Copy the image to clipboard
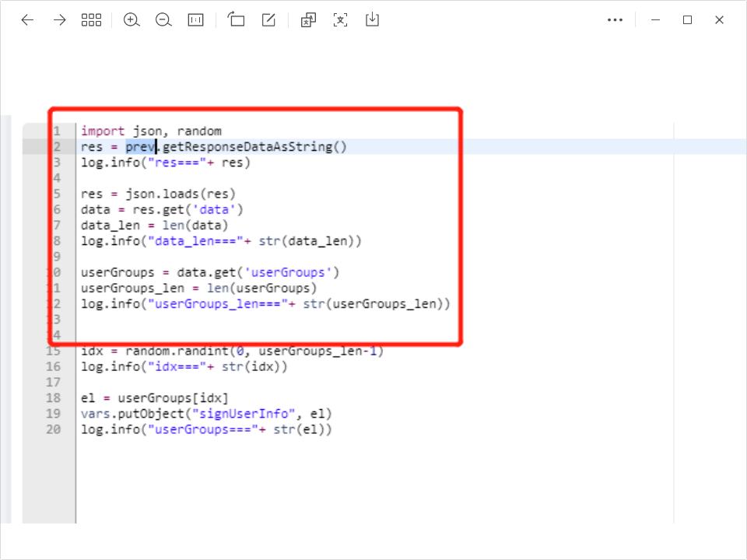747x560 pixels. [307, 19]
